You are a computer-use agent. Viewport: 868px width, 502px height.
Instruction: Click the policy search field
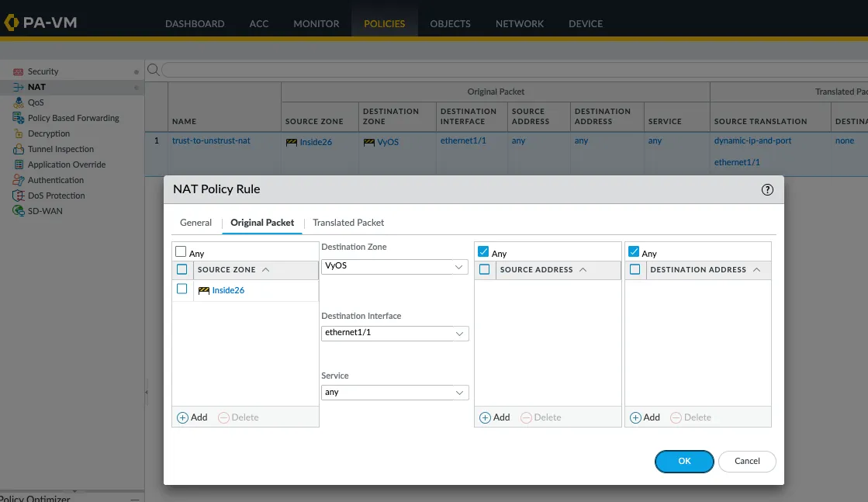[310, 69]
